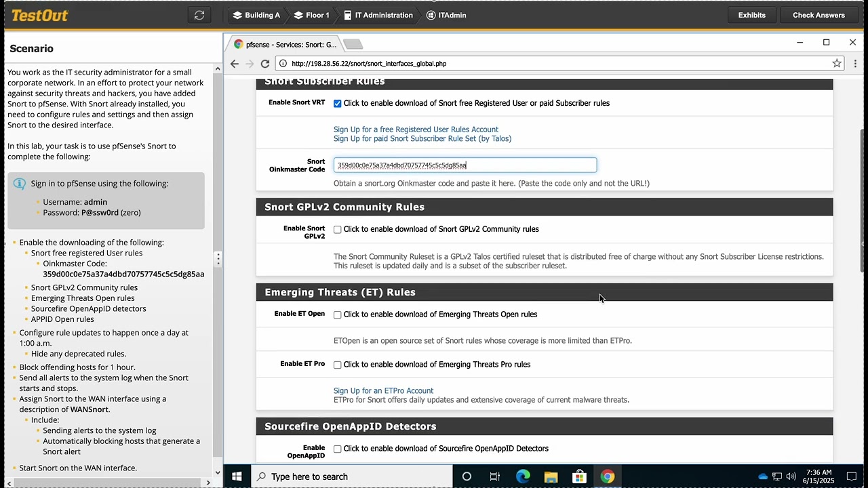
Task: Uncheck Enable Snort VRT checkbox
Action: point(337,104)
